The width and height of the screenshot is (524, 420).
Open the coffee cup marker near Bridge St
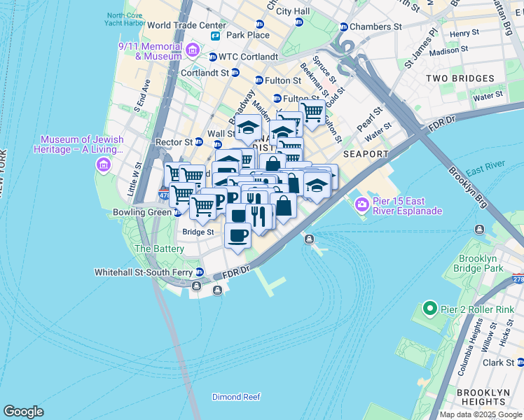237,238
